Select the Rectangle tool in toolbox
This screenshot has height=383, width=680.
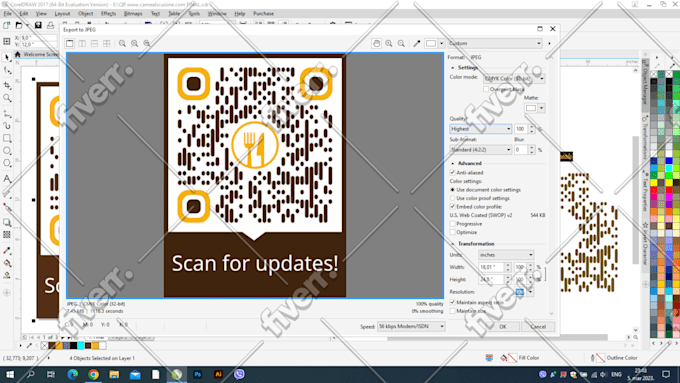point(7,138)
